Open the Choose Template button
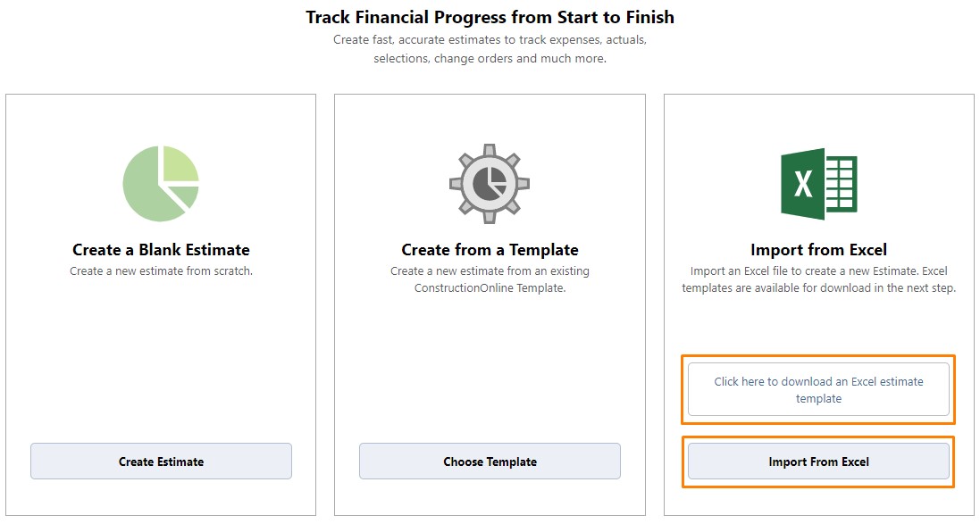 [x=490, y=462]
